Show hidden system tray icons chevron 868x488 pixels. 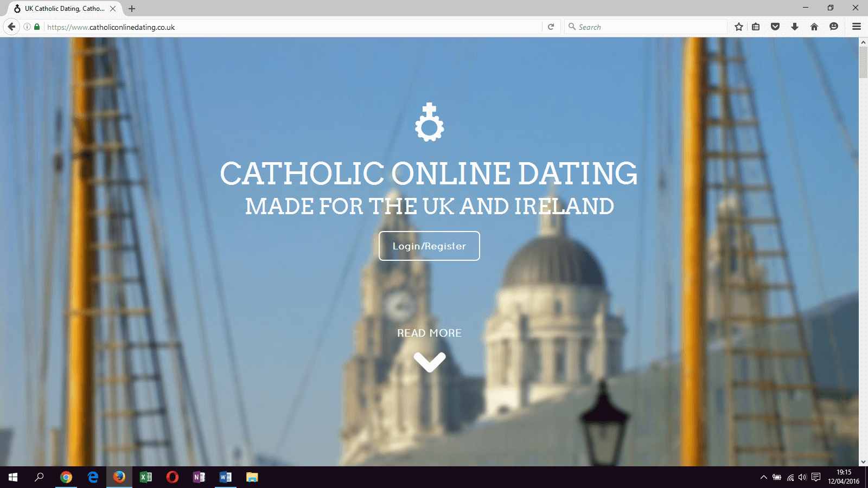(x=763, y=477)
